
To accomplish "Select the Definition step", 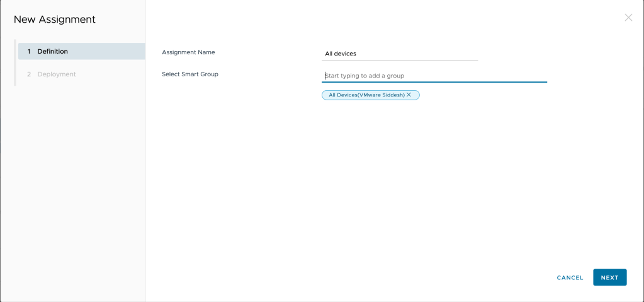I will [53, 52].
